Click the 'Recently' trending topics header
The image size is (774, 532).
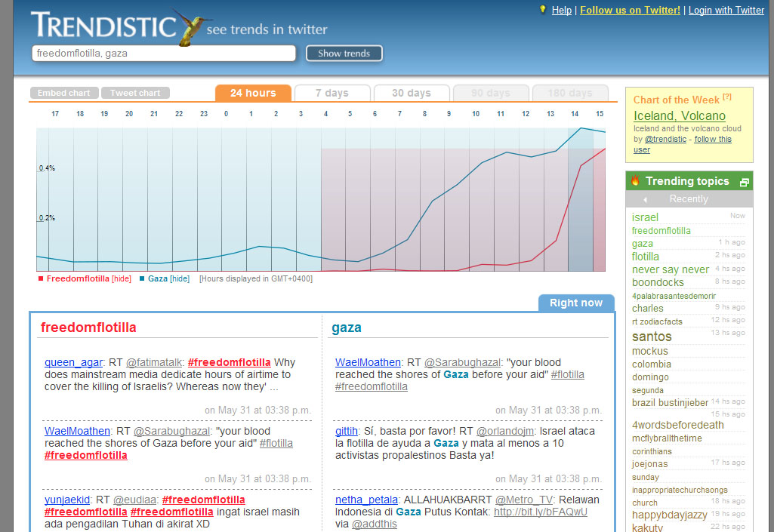tap(689, 199)
